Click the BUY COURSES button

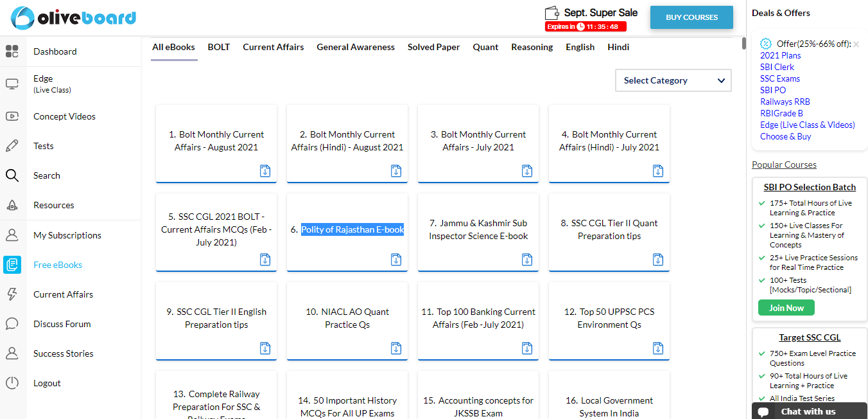coord(691,17)
